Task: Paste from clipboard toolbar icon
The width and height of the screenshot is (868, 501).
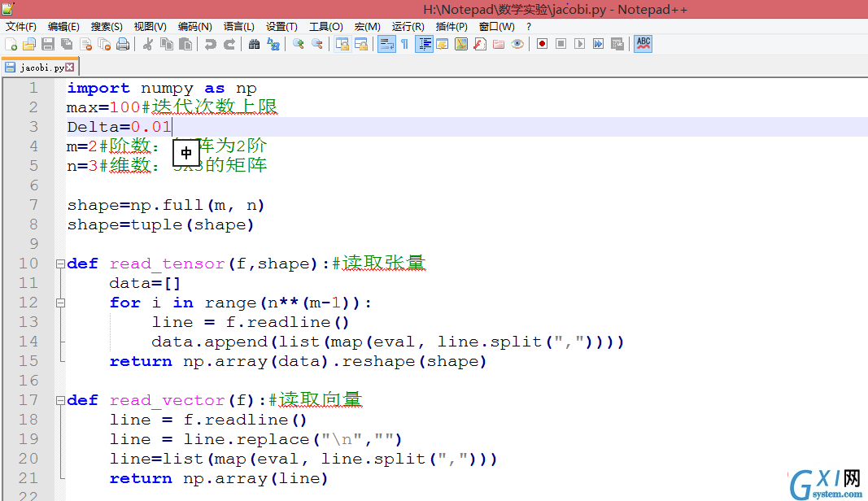Action: point(185,44)
